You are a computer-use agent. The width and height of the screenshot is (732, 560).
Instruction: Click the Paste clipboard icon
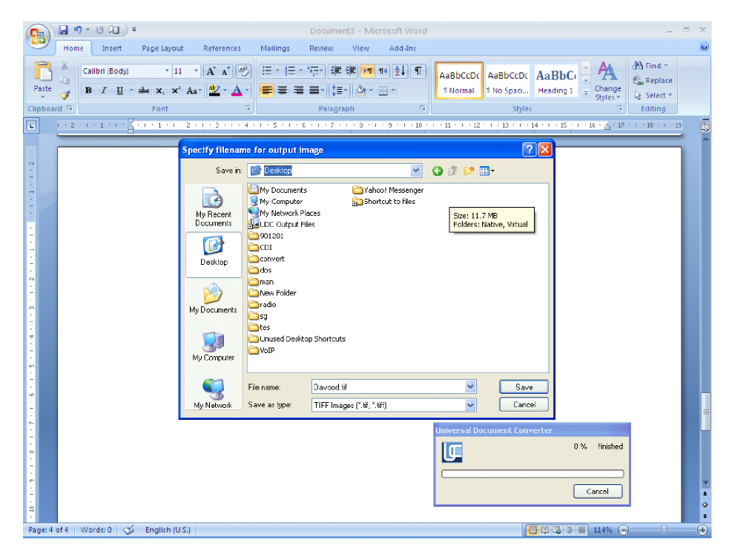[x=43, y=71]
